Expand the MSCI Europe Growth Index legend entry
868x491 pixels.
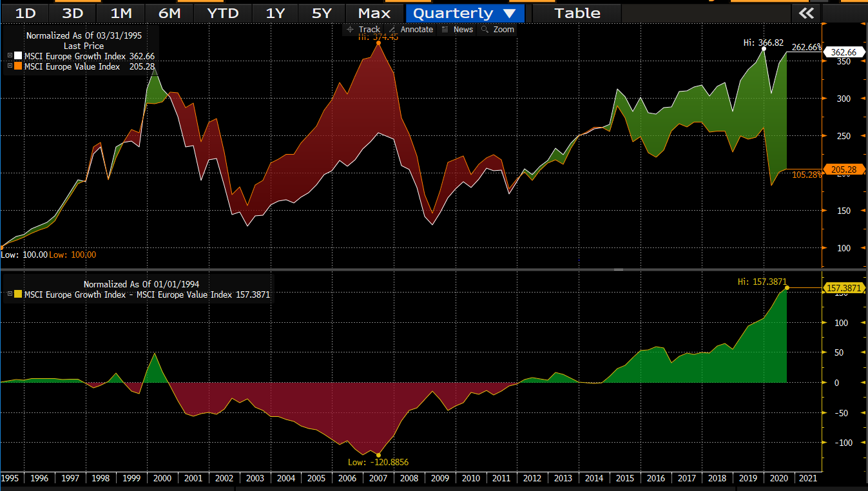[9, 57]
